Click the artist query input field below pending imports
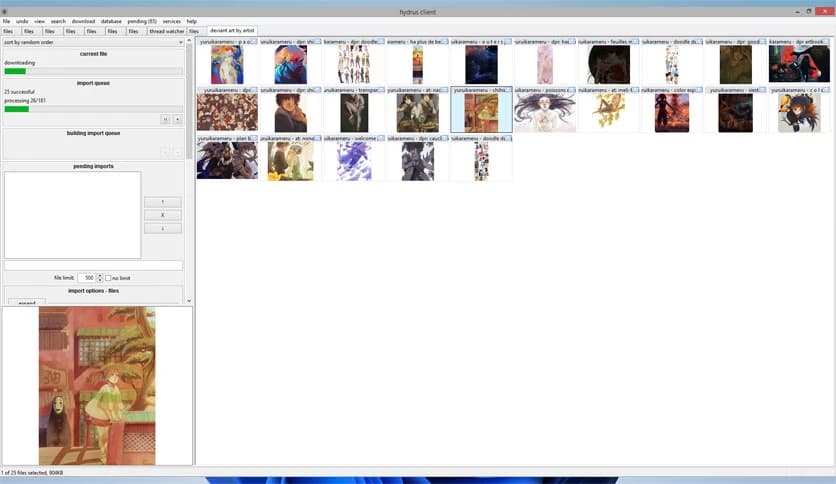The height and width of the screenshot is (484, 836). coord(93,265)
